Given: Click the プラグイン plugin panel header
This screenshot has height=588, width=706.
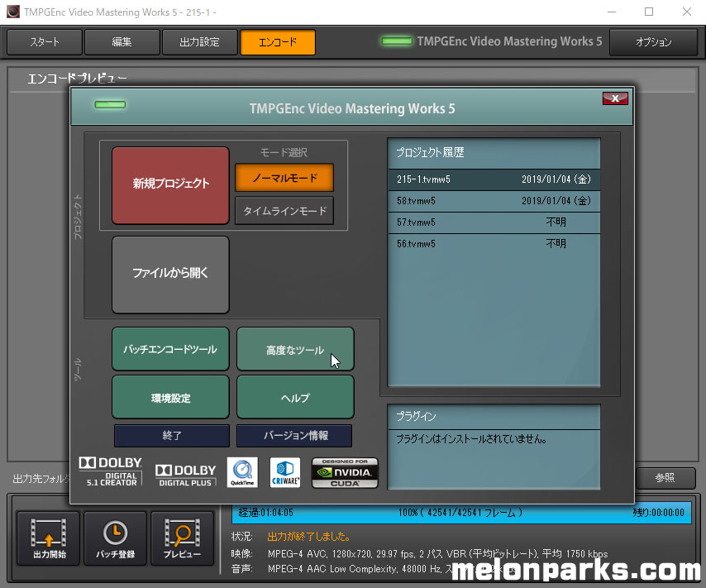Looking at the screenshot, I should coord(494,416).
